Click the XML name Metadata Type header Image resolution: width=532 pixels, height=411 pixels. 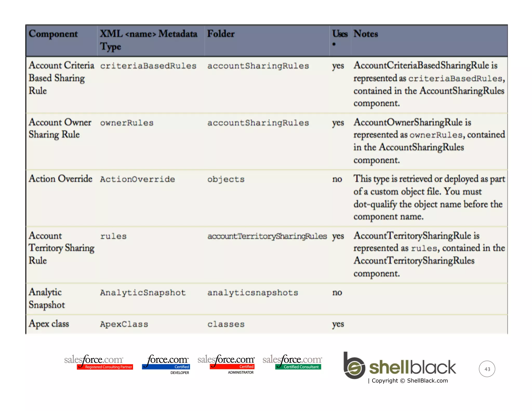click(149, 40)
